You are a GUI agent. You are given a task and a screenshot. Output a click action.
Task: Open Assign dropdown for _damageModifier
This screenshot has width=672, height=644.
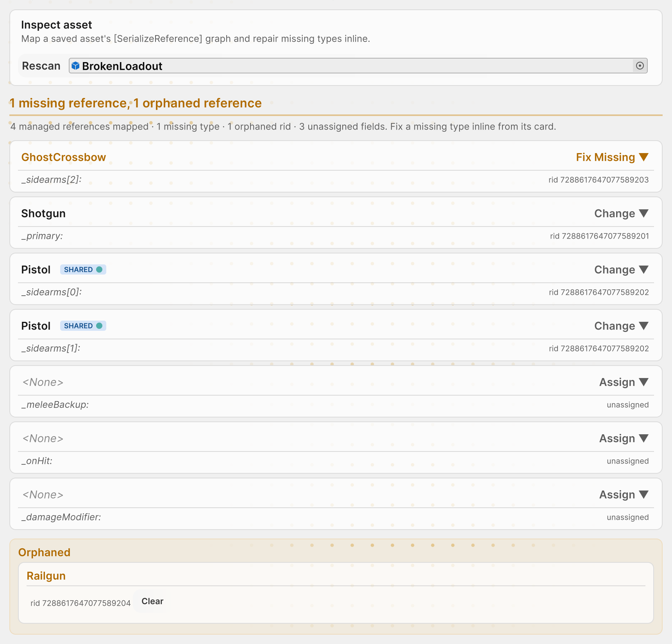(x=624, y=494)
